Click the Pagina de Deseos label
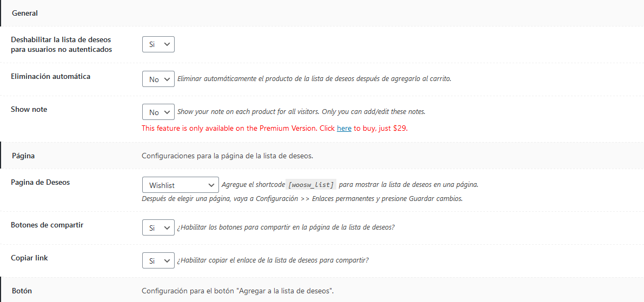 click(41, 183)
